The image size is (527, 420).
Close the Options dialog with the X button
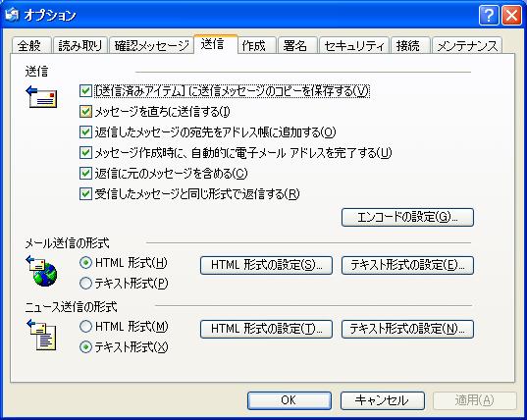tap(511, 15)
